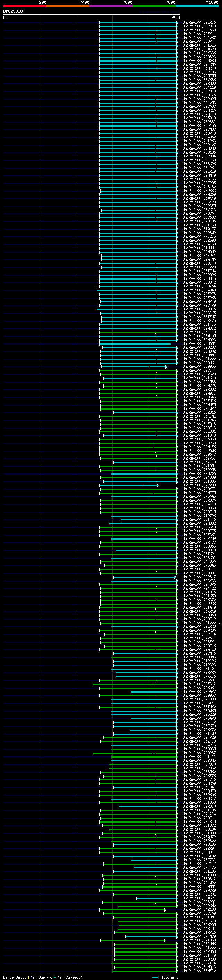The image size is (222, 980).
Task: Click the arrowhead ending the UniRef100_Q42283 alignment
Action: 157,485
